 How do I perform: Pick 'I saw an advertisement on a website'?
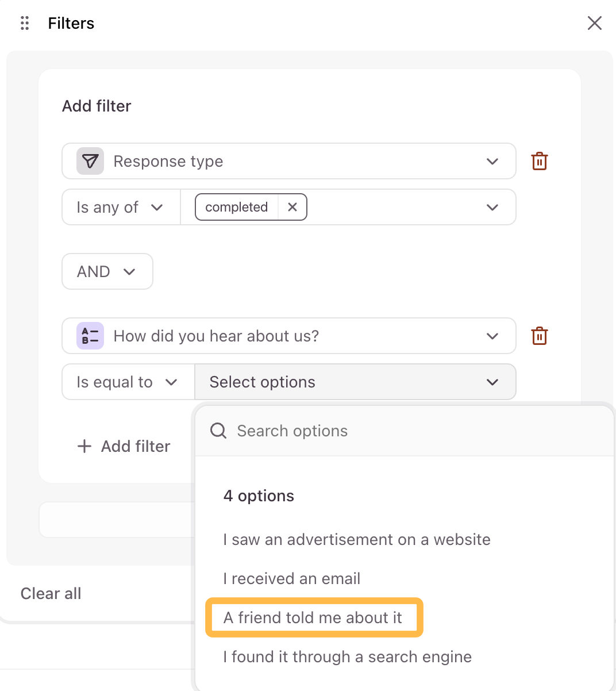(357, 539)
